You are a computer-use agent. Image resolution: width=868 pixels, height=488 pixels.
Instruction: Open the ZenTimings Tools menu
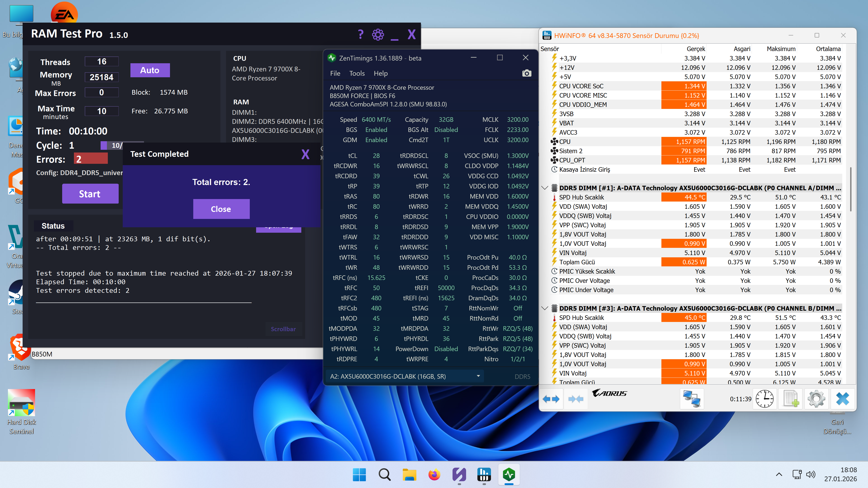pos(357,73)
